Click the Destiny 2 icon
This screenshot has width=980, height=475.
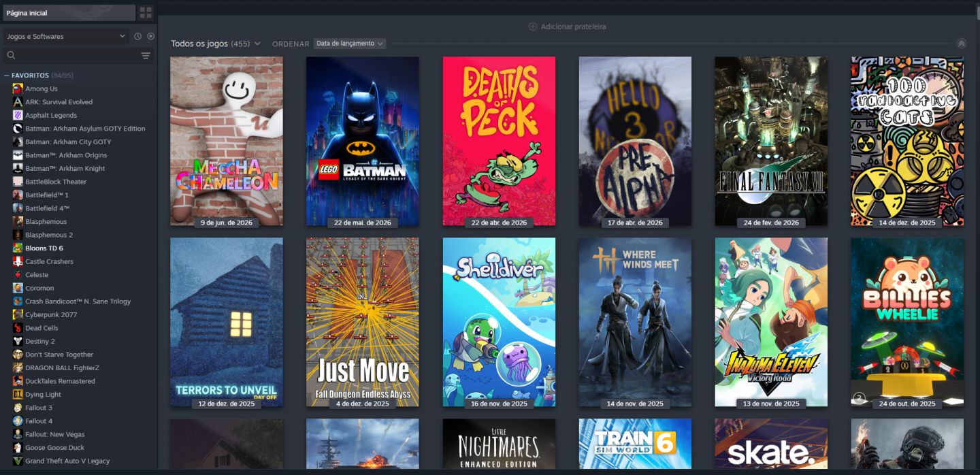click(x=18, y=341)
